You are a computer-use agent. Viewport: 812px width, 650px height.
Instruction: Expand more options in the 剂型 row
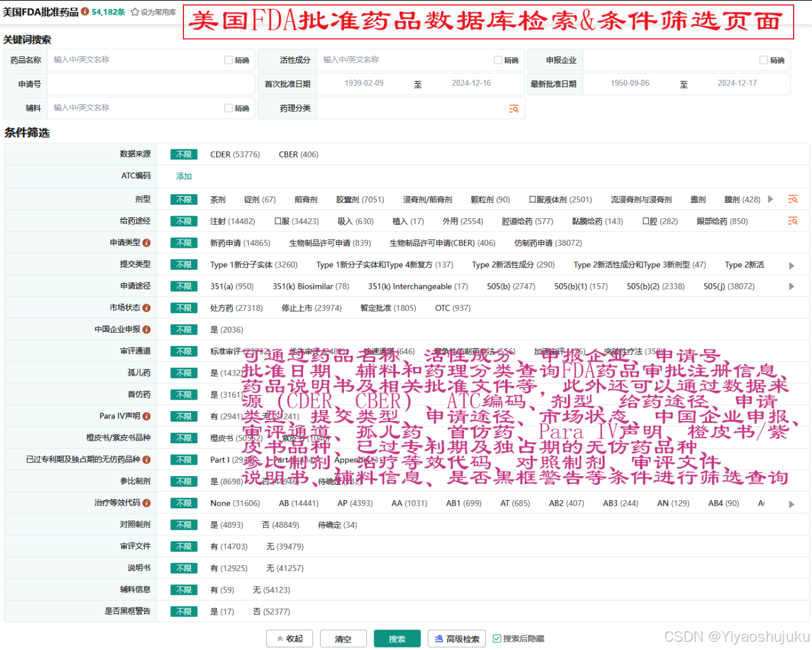coord(770,199)
